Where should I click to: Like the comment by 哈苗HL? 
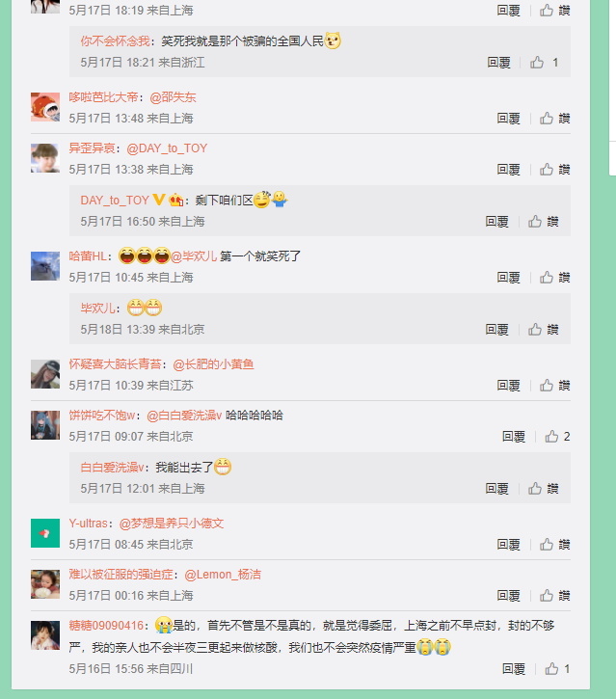[x=554, y=278]
